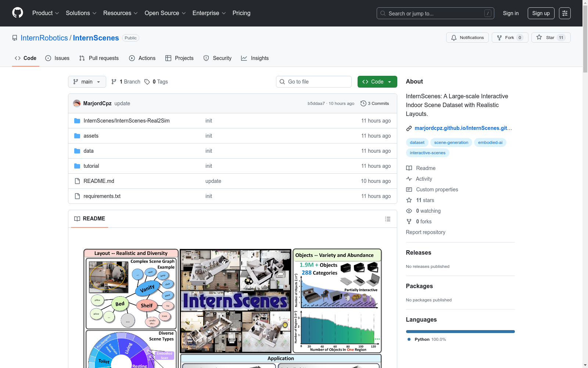The height and width of the screenshot is (368, 588).
Task: Click the folder icon for assets
Action: click(x=77, y=136)
